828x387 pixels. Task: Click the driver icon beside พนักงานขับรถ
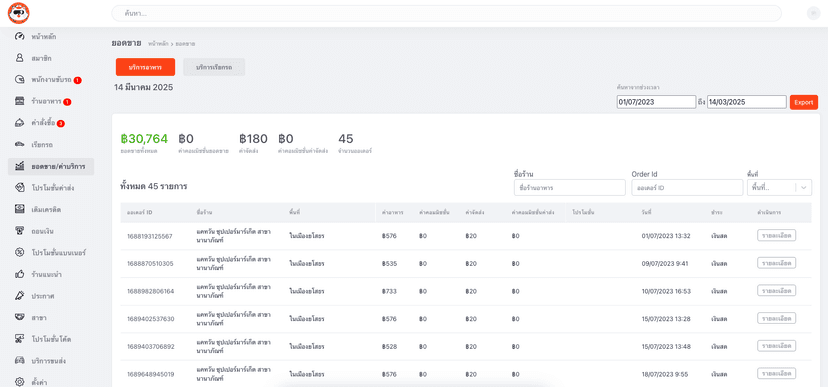click(20, 80)
